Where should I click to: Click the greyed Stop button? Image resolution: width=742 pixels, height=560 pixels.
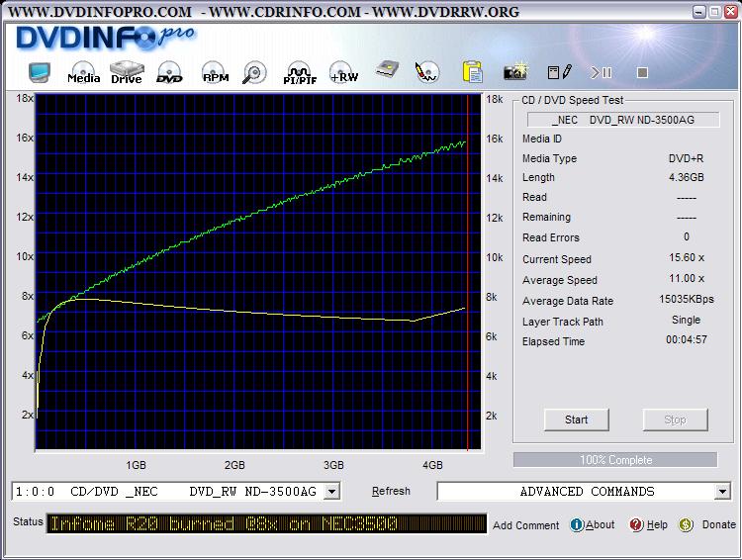tap(675, 420)
